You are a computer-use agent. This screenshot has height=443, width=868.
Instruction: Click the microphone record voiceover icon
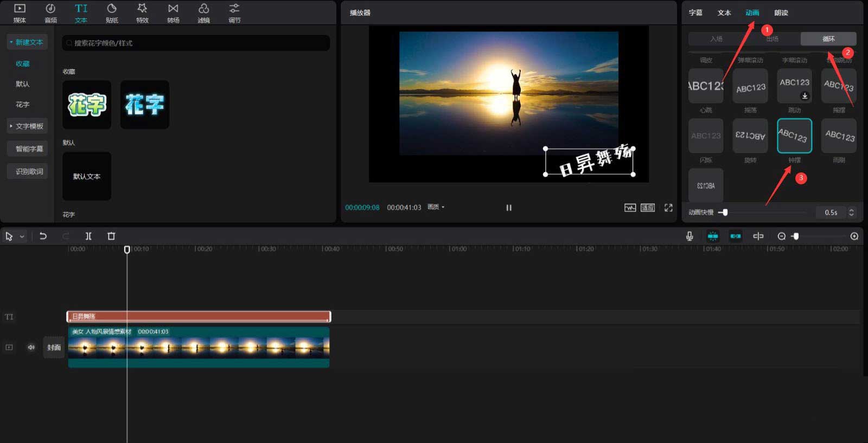point(689,236)
